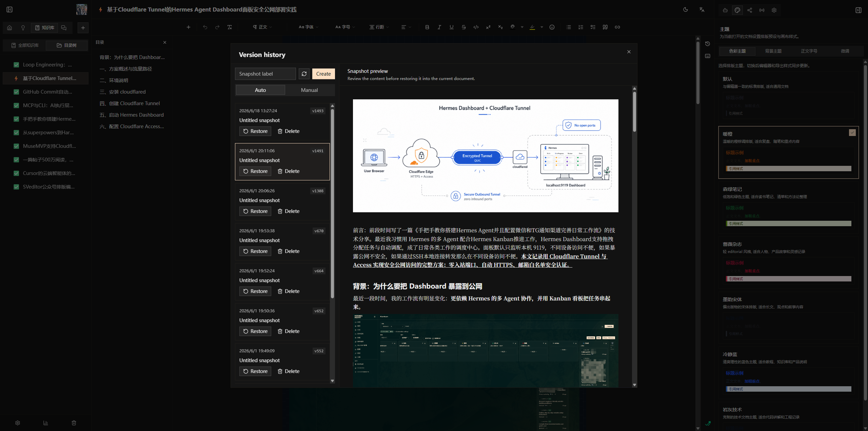This screenshot has width=868, height=431.
Task: Toggle checkbox for MuseMVP支持Cloudfl document
Action: pos(16,146)
